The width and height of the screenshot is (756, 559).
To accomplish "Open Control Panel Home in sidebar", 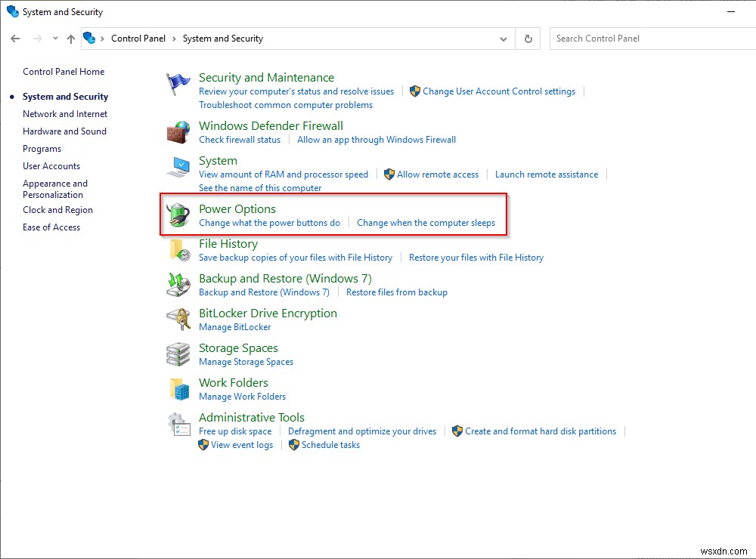I will [64, 72].
